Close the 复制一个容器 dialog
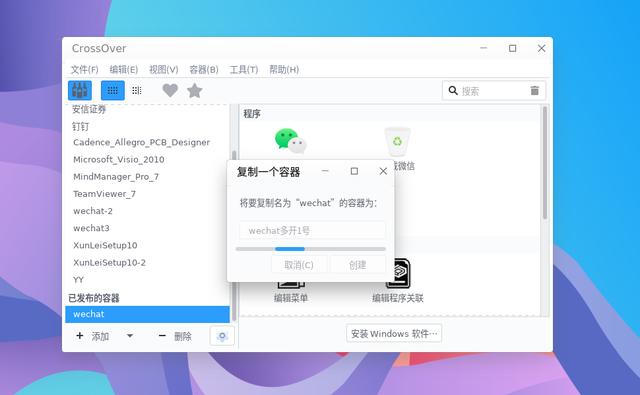 click(383, 171)
